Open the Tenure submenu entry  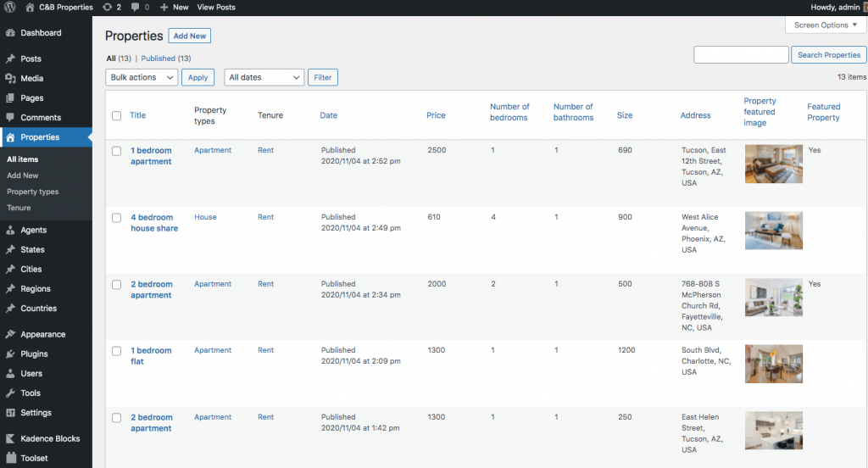click(19, 208)
